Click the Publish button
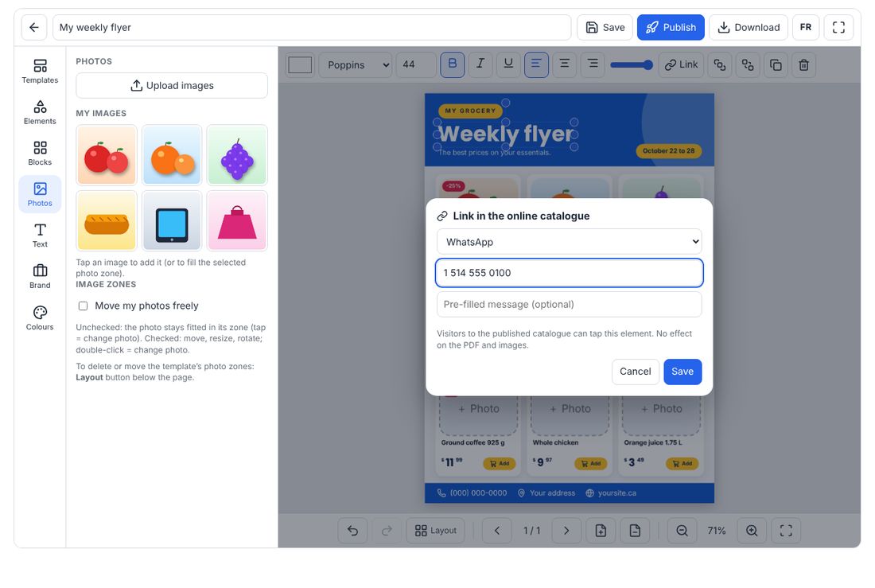This screenshot has width=875, height=588. tap(671, 27)
